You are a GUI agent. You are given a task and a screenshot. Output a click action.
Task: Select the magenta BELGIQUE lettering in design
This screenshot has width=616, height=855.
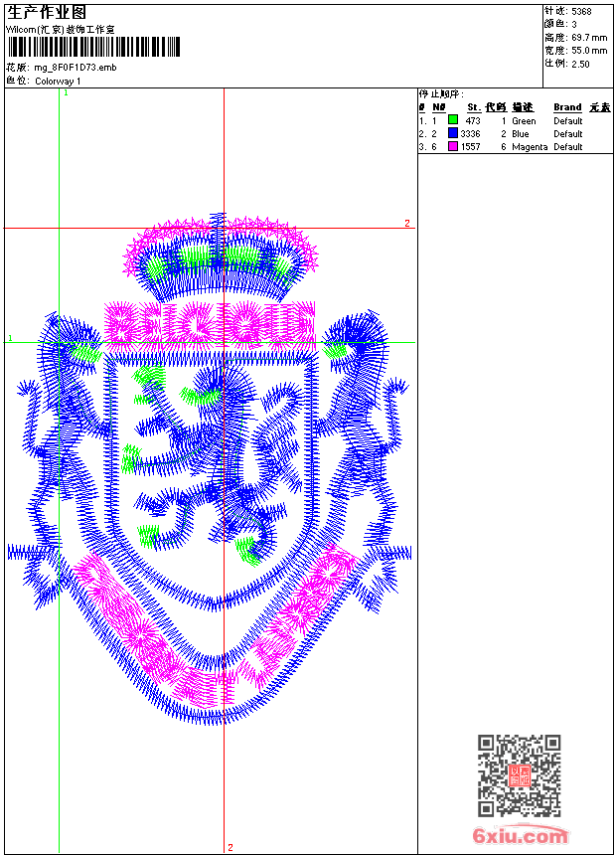[210, 324]
